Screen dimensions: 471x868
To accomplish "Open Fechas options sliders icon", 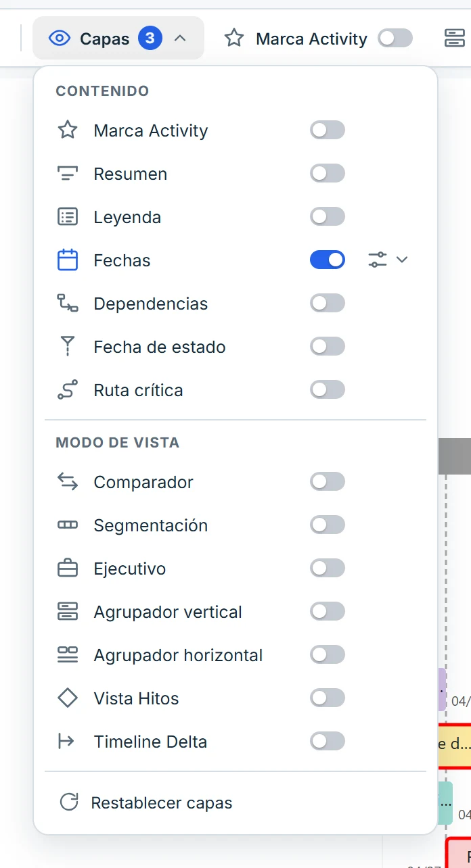I will click(x=378, y=260).
